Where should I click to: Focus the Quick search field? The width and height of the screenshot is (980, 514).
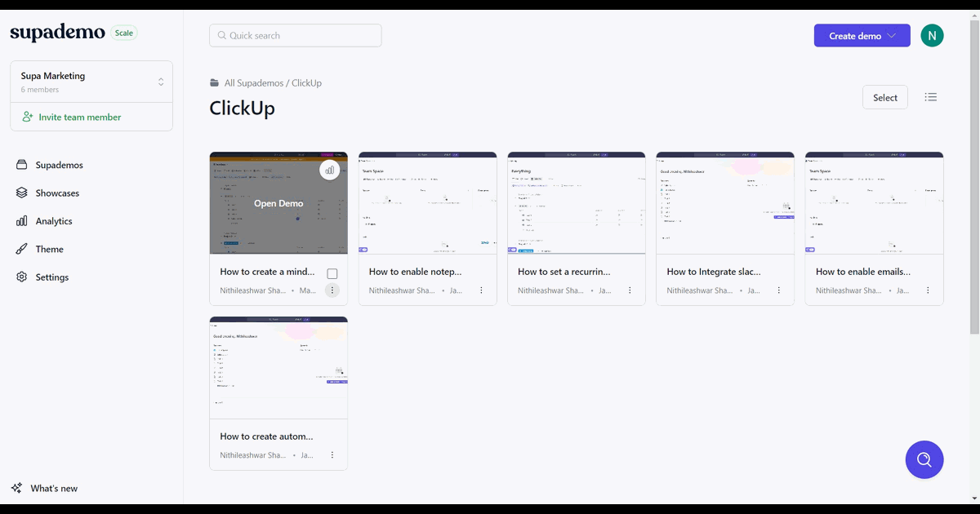click(296, 36)
